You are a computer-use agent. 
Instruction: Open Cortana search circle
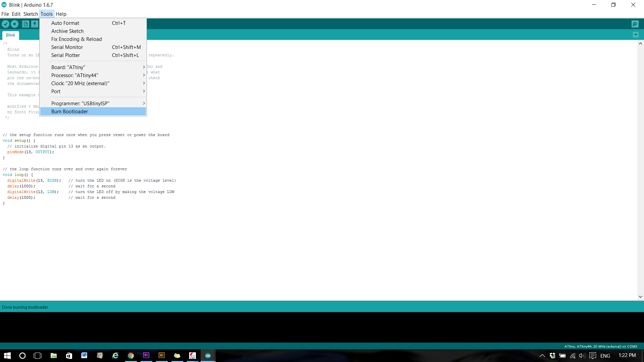click(x=22, y=356)
